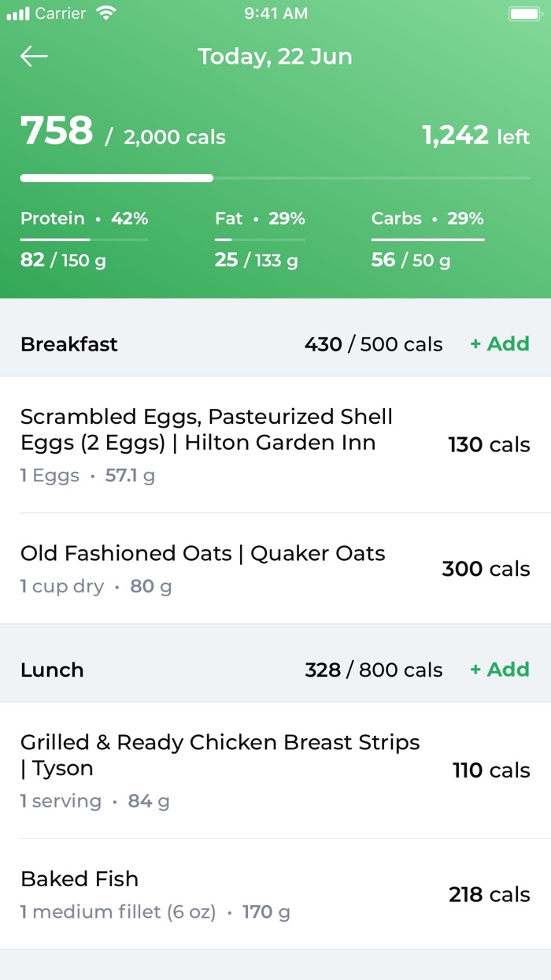
Task: Tap the cellular signal bars icon
Action: pyautogui.click(x=17, y=13)
